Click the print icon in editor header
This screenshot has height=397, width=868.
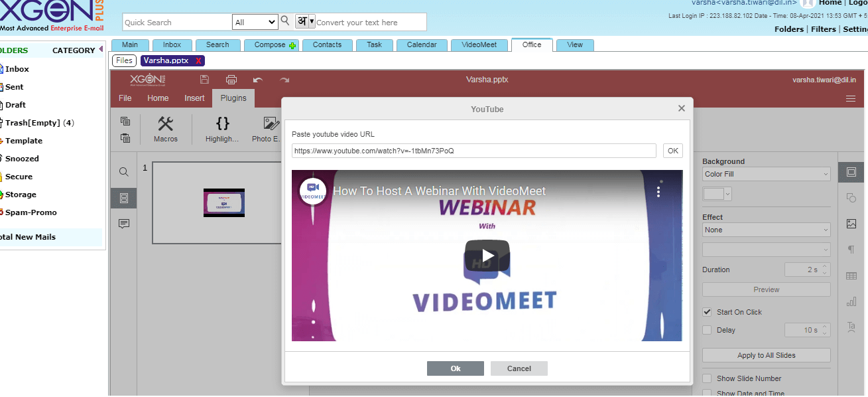[x=231, y=80]
